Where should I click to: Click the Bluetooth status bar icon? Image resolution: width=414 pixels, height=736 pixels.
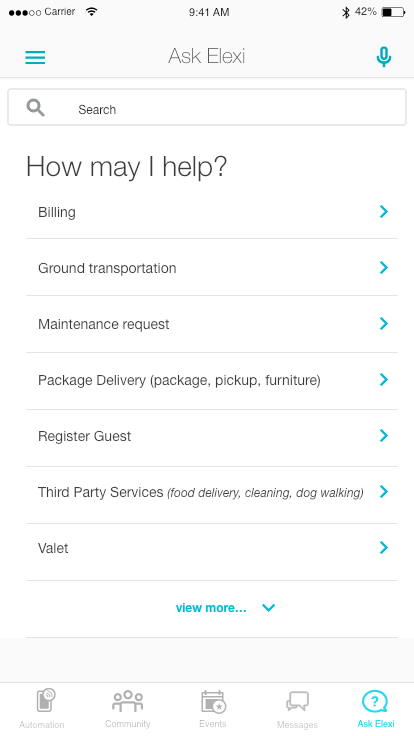click(x=346, y=12)
